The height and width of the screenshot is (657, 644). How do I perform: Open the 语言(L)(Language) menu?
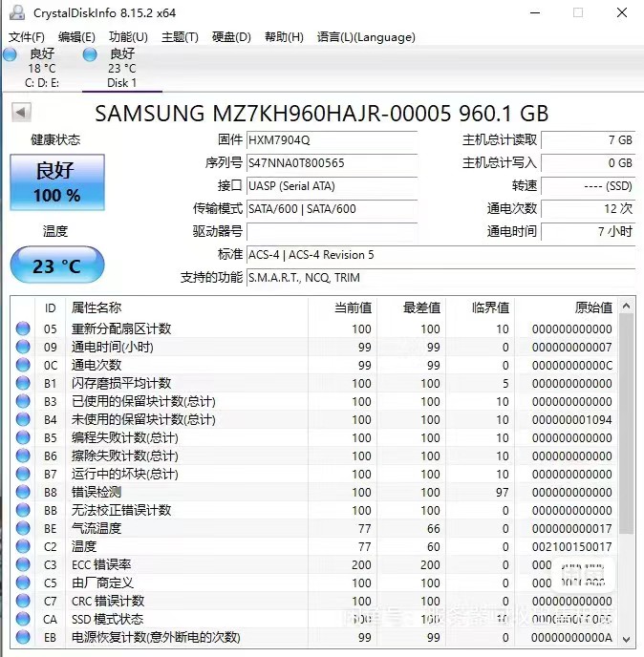(x=366, y=37)
